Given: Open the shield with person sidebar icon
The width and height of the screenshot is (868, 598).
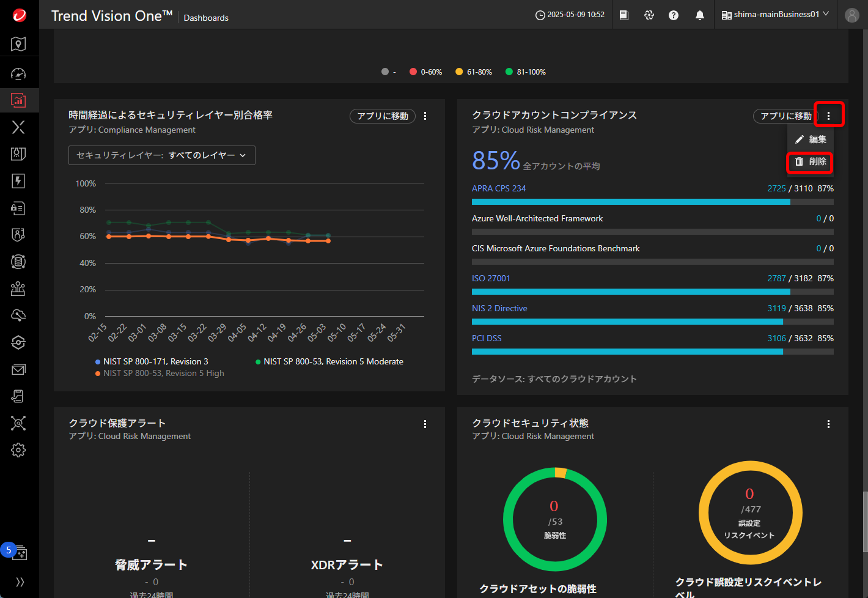Looking at the screenshot, I should (18, 235).
